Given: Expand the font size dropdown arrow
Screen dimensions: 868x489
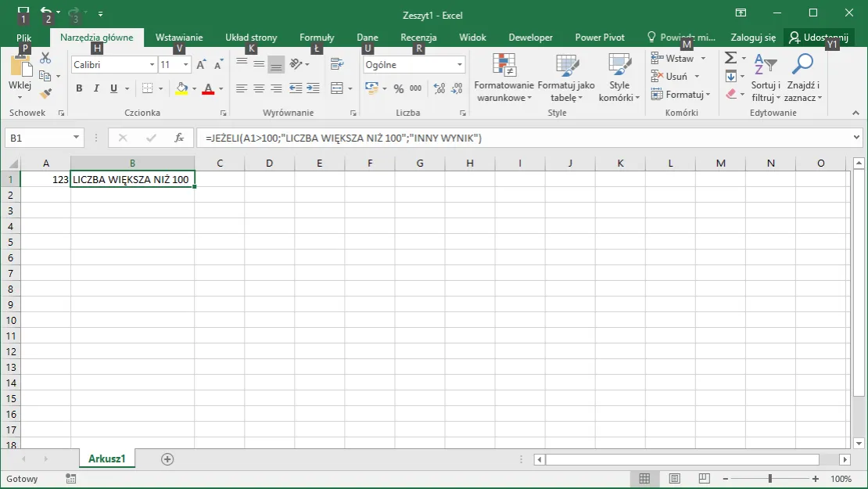Looking at the screenshot, I should 185,64.
